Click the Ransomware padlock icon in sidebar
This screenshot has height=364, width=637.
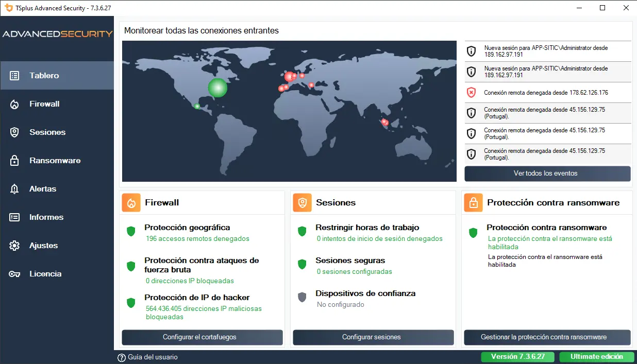(x=14, y=161)
